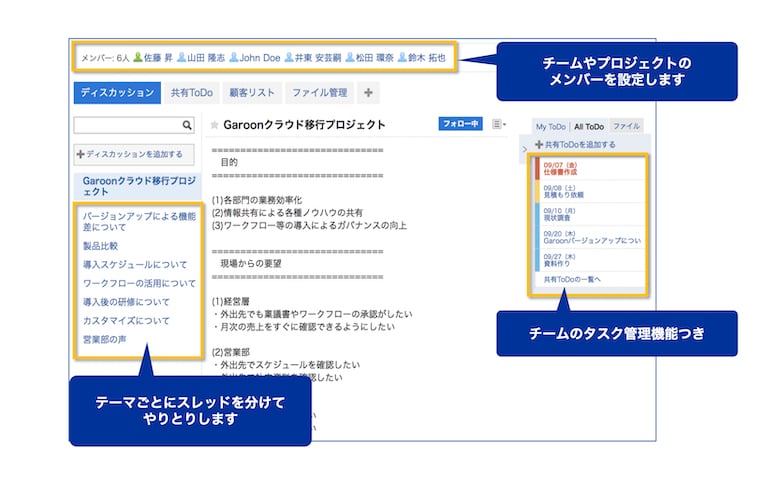Viewport: 780px width, 480px height.
Task: Select the ファイル tab in side panel
Action: (x=626, y=126)
